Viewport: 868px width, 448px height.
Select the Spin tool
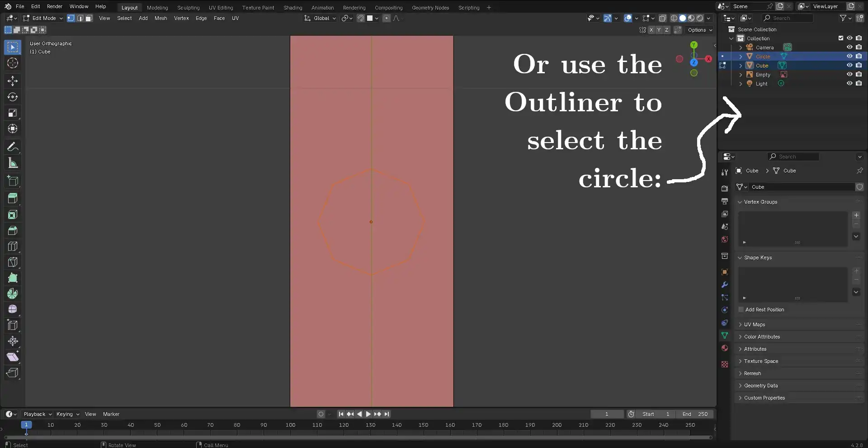pos(13,294)
